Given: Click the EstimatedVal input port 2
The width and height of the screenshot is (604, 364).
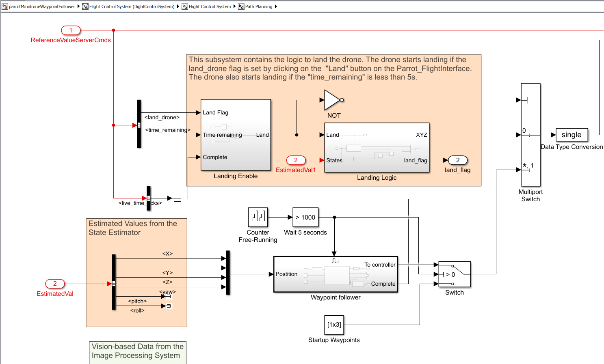Looking at the screenshot, I should click(55, 284).
